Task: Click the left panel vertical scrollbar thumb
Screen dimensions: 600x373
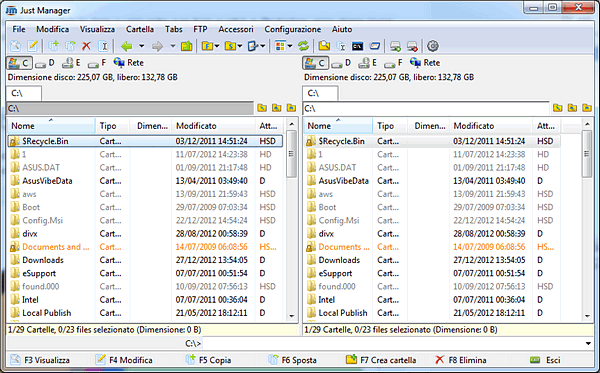Action: pyautogui.click(x=291, y=154)
